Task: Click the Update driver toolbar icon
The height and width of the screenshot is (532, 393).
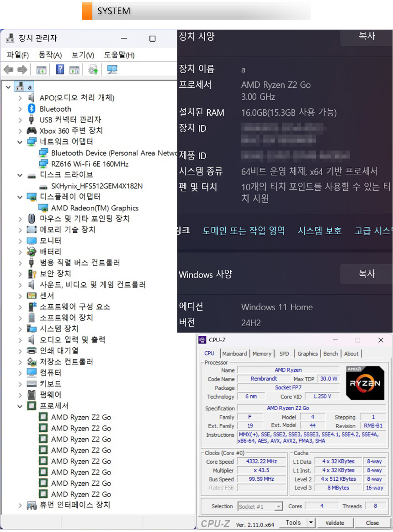Action: tap(93, 70)
